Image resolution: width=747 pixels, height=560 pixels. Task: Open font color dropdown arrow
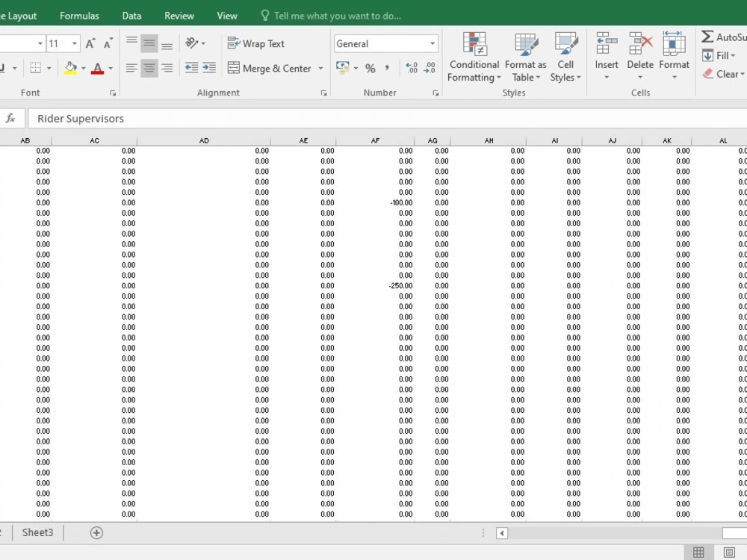point(111,68)
